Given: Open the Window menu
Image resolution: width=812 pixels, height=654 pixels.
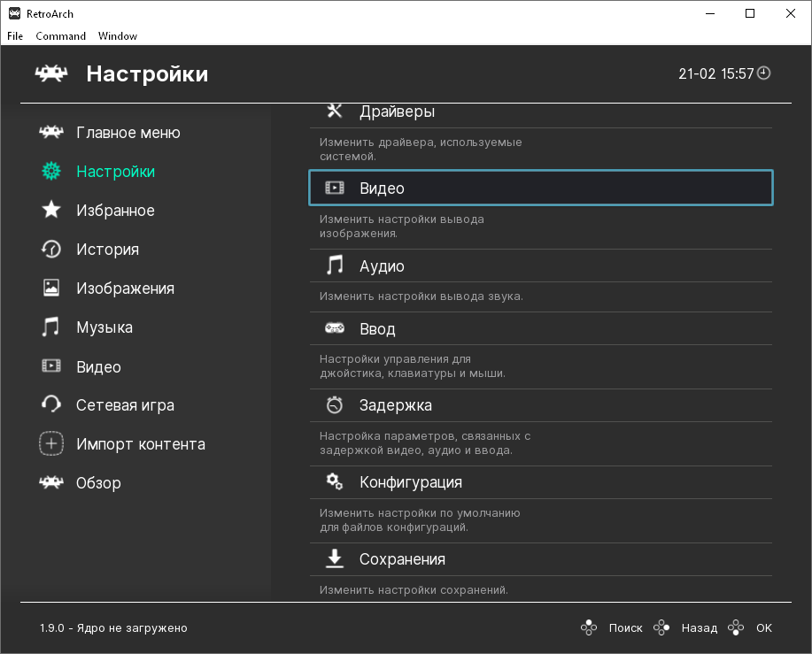Looking at the screenshot, I should coord(118,35).
